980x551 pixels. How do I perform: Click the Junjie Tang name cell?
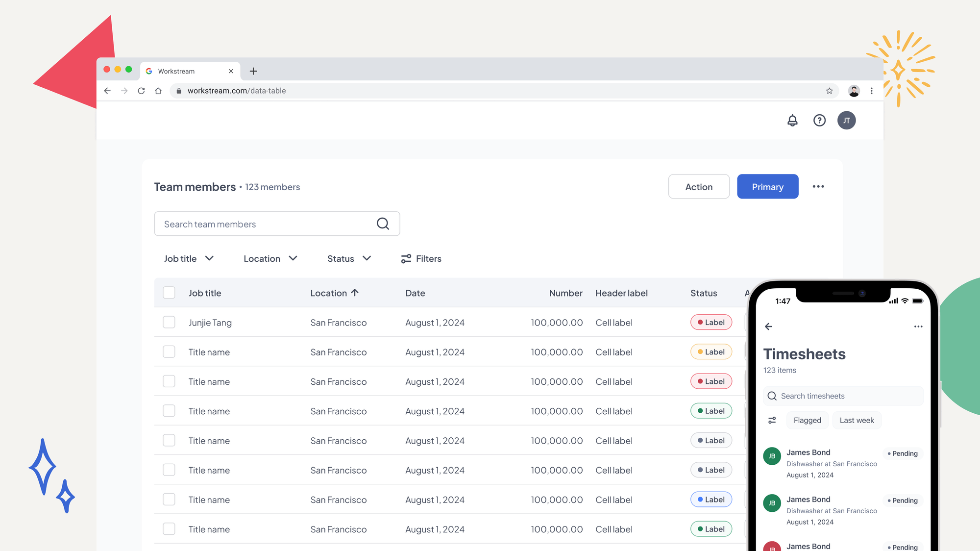tap(210, 323)
